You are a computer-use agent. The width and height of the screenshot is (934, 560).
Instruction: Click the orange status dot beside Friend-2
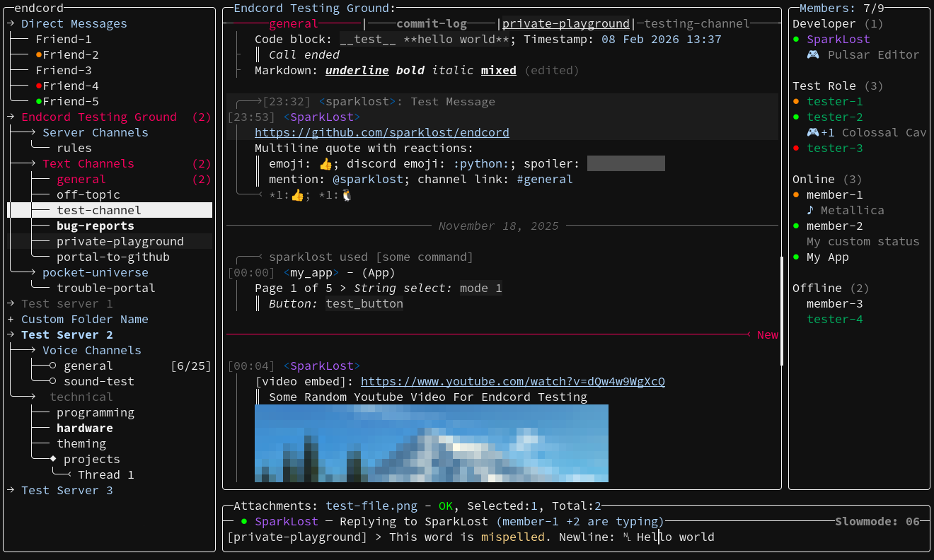click(x=39, y=54)
